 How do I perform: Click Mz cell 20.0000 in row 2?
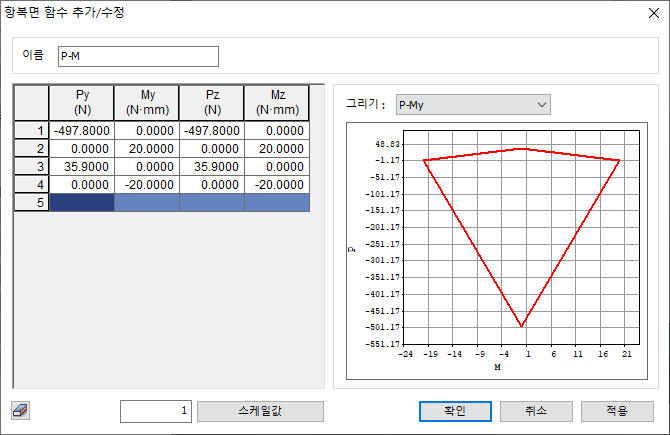277,148
